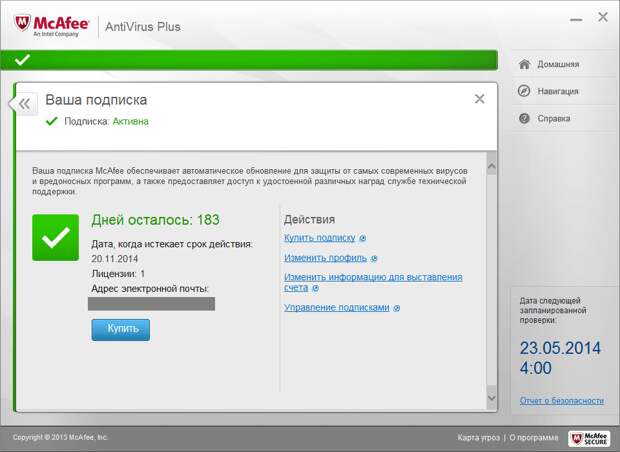Open the Отчет о безопасности link
This screenshot has height=452, width=620.
click(561, 401)
